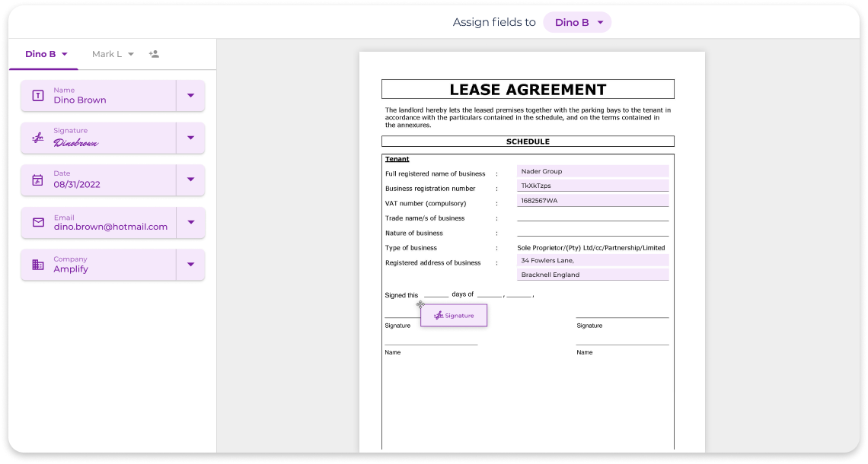Viewport: 868px width, 464px height.
Task: Expand the Email field dropdown arrow
Action: tap(190, 222)
